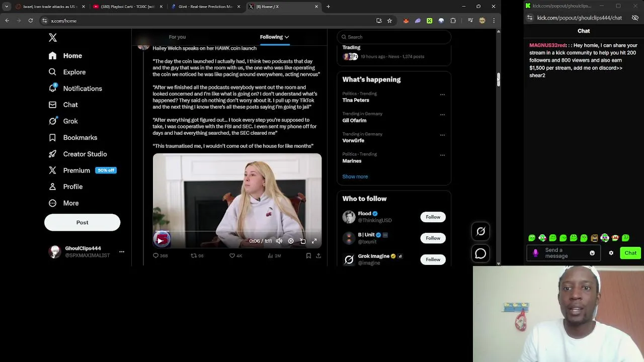Viewport: 644px width, 362px height.
Task: Click the X search field
Action: [394, 37]
